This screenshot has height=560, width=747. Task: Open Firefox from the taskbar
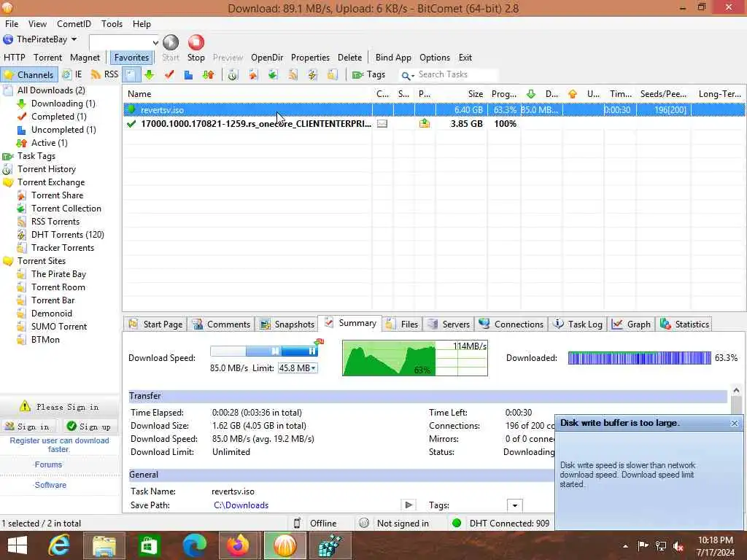click(x=238, y=545)
